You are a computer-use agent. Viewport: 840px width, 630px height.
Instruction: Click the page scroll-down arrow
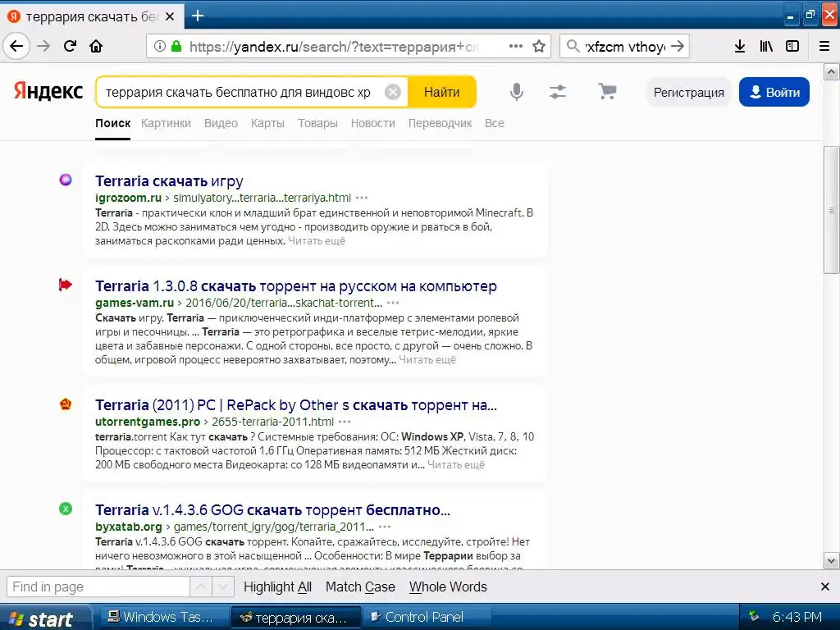click(831, 561)
